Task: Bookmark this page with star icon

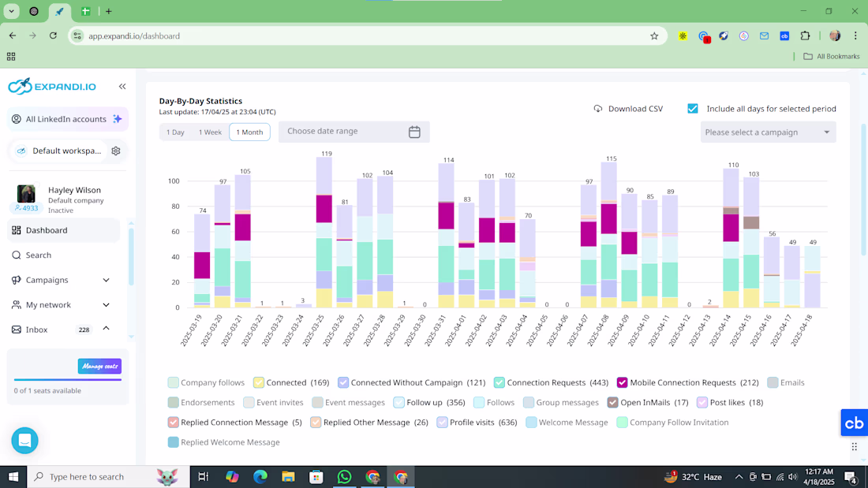Action: click(654, 36)
